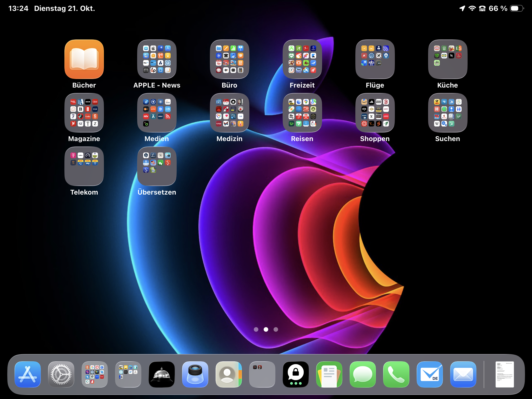Open the Übersetzen folder

pyautogui.click(x=157, y=166)
